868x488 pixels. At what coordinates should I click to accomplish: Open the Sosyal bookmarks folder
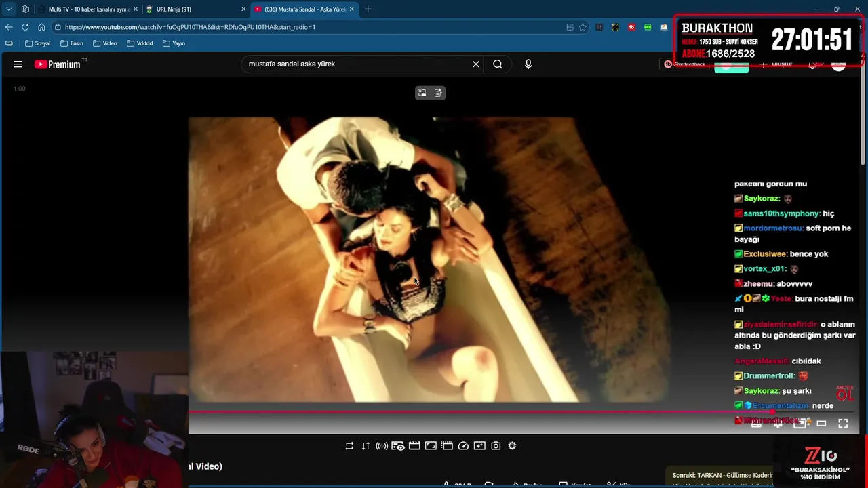click(38, 43)
